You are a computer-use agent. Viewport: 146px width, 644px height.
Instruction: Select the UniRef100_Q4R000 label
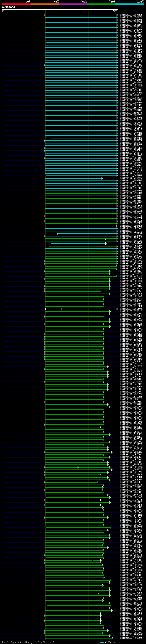pos(131,573)
